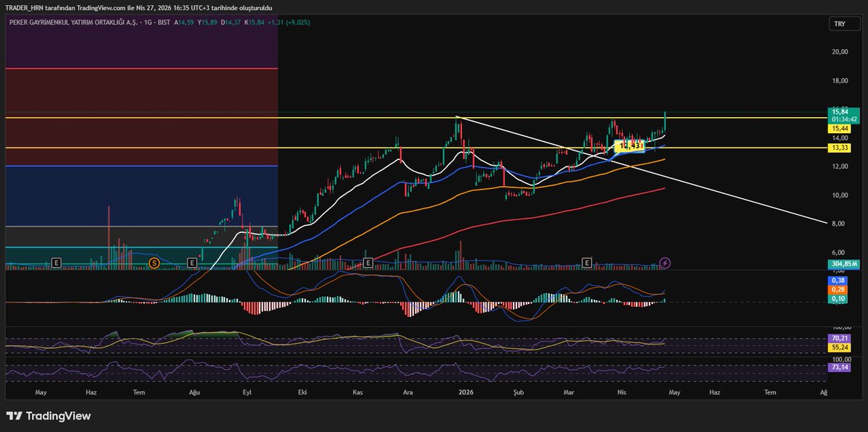Viewport: 868px width, 432px height.
Task: Click the orange S split marker
Action: [x=153, y=262]
